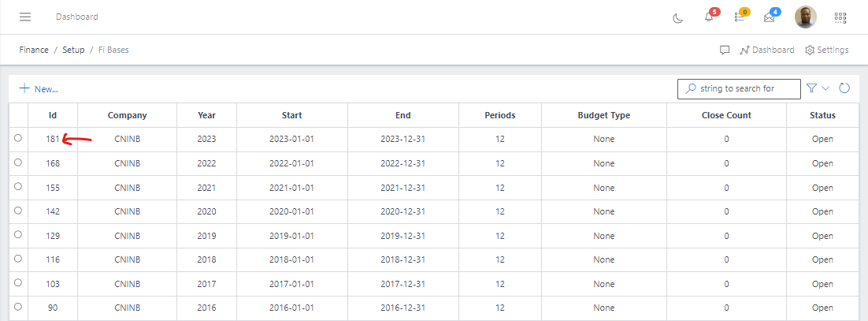
Task: Click start date 2022-01-01
Action: (x=291, y=163)
